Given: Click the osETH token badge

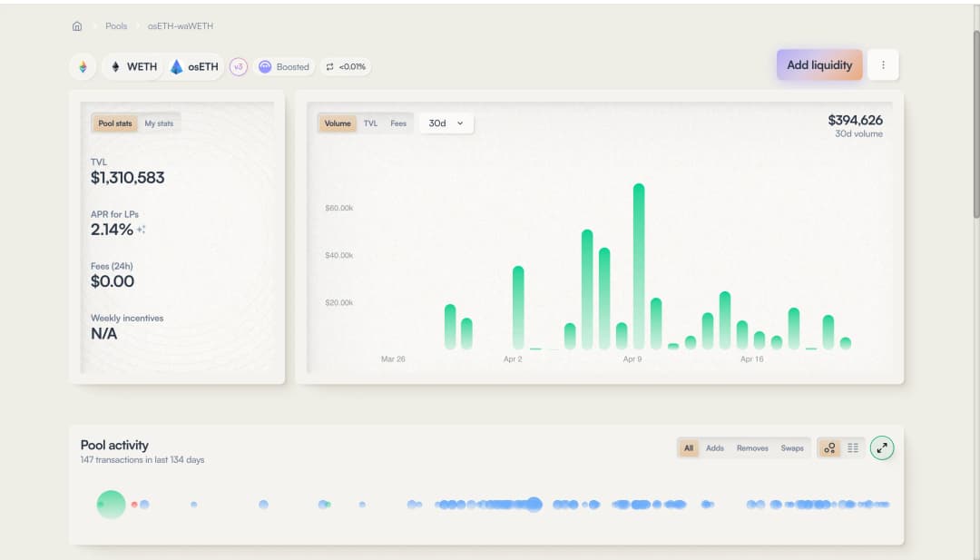Looking at the screenshot, I should point(194,66).
